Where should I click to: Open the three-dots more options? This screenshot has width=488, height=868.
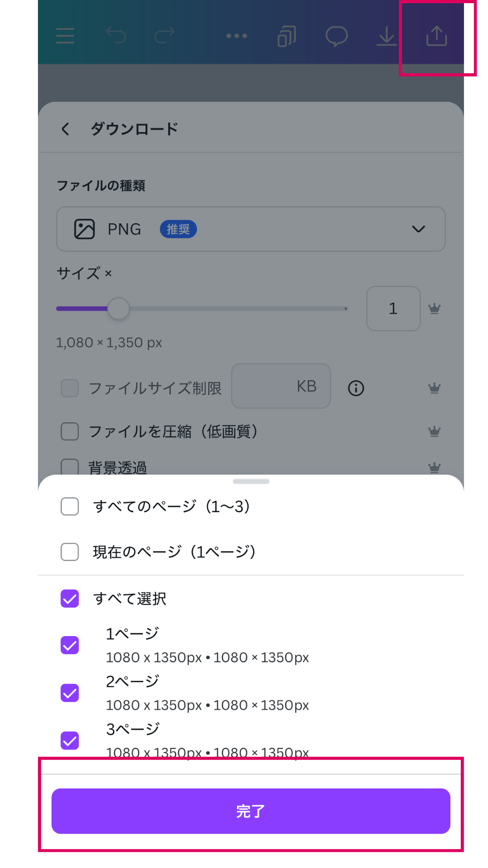[237, 36]
